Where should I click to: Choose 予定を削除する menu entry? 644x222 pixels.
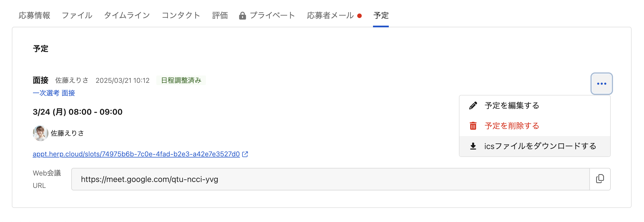tap(512, 126)
